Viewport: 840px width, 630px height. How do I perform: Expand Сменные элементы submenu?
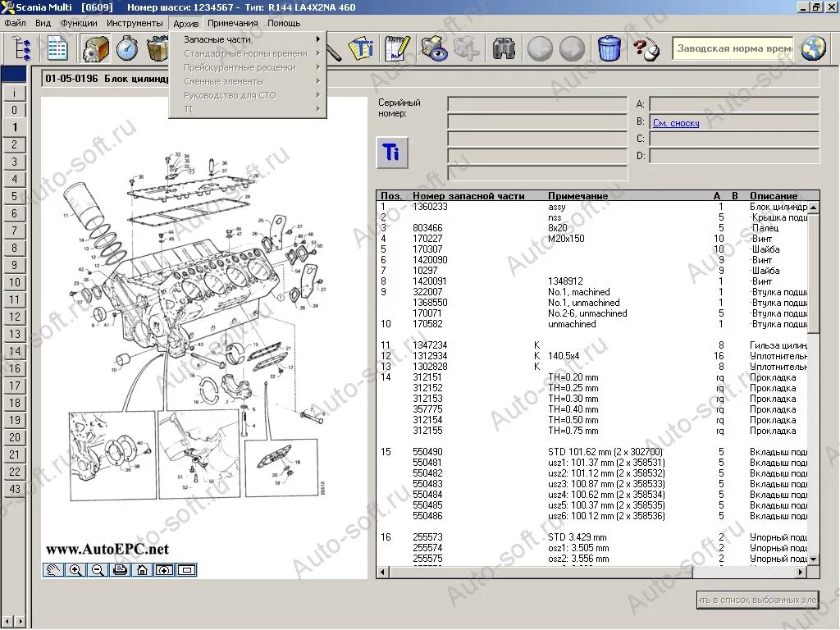point(248,81)
